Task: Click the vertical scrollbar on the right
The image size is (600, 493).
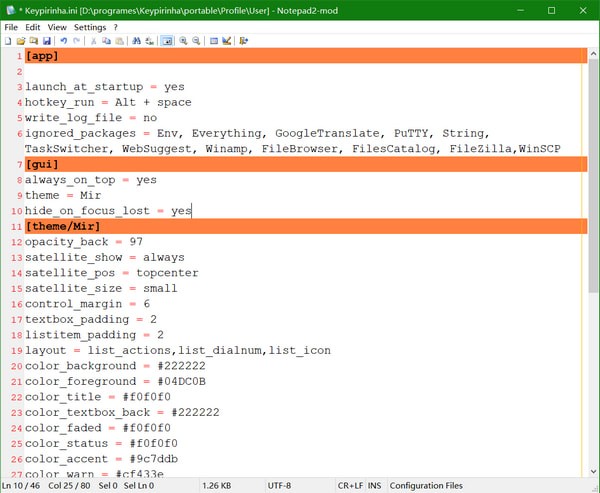Action: point(593,260)
